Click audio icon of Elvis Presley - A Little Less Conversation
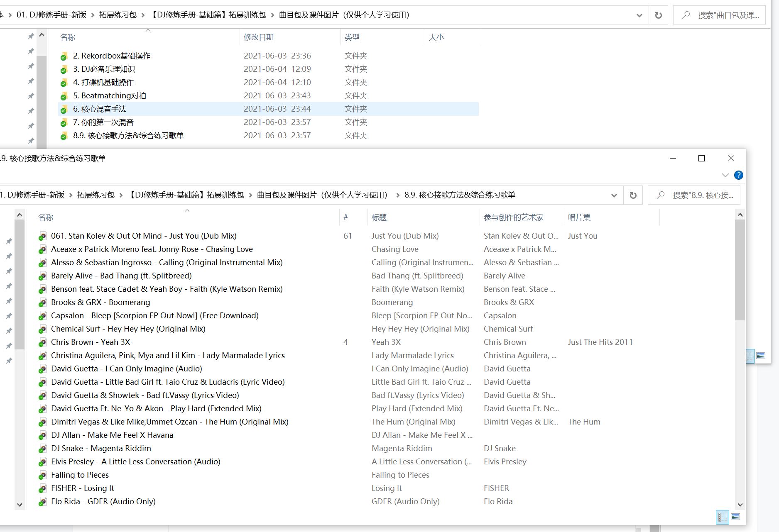The height and width of the screenshot is (532, 779). (42, 462)
